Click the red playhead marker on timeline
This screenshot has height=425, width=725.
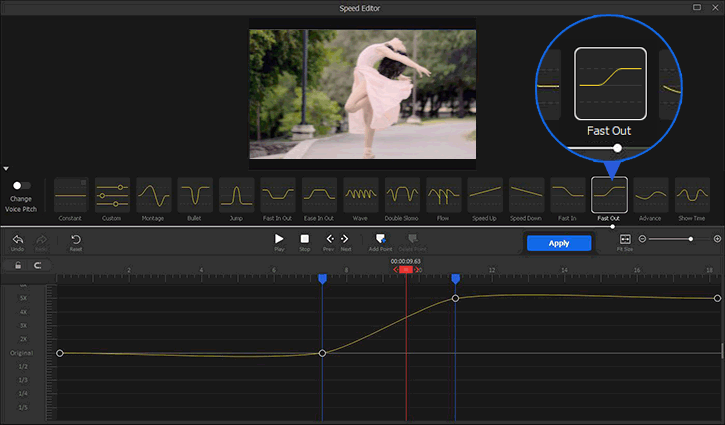pyautogui.click(x=406, y=270)
